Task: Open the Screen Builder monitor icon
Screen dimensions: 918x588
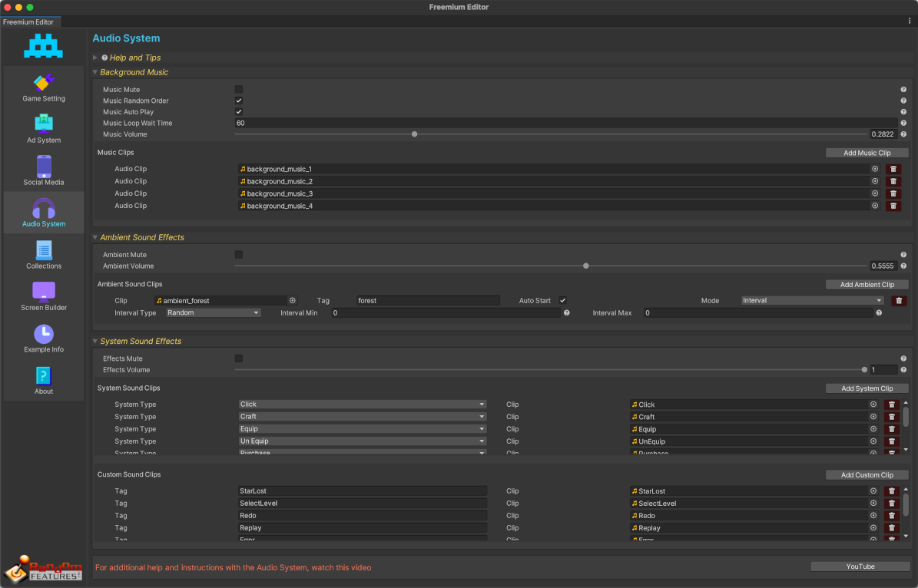Action: pyautogui.click(x=44, y=292)
